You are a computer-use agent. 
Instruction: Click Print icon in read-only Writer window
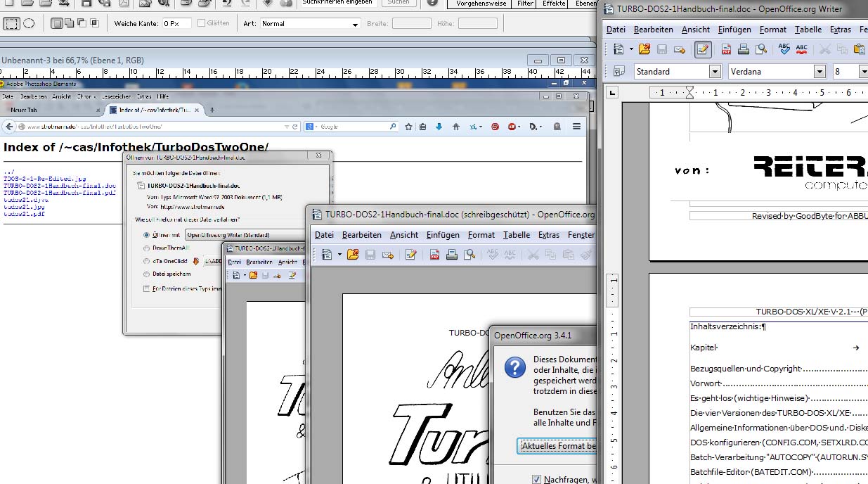[452, 255]
